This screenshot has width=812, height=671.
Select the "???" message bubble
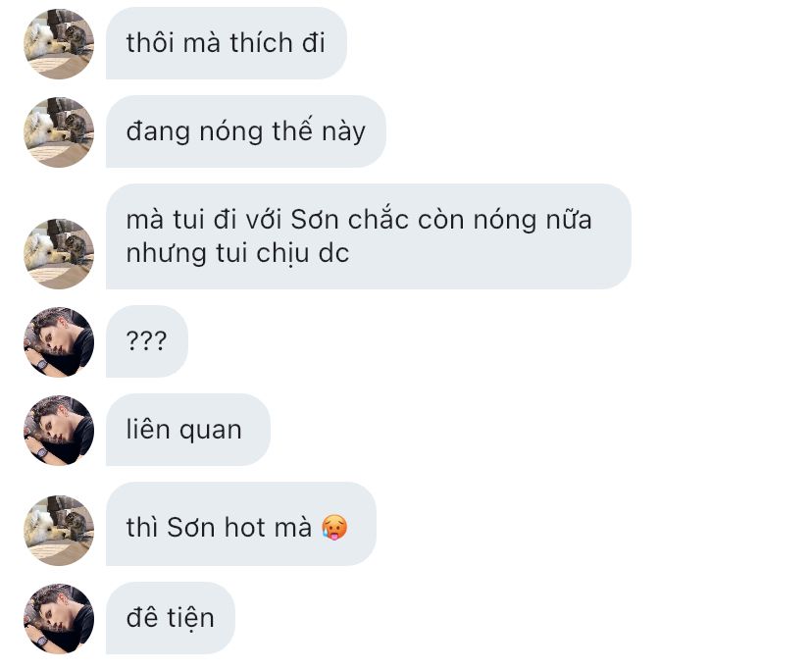pyautogui.click(x=146, y=341)
